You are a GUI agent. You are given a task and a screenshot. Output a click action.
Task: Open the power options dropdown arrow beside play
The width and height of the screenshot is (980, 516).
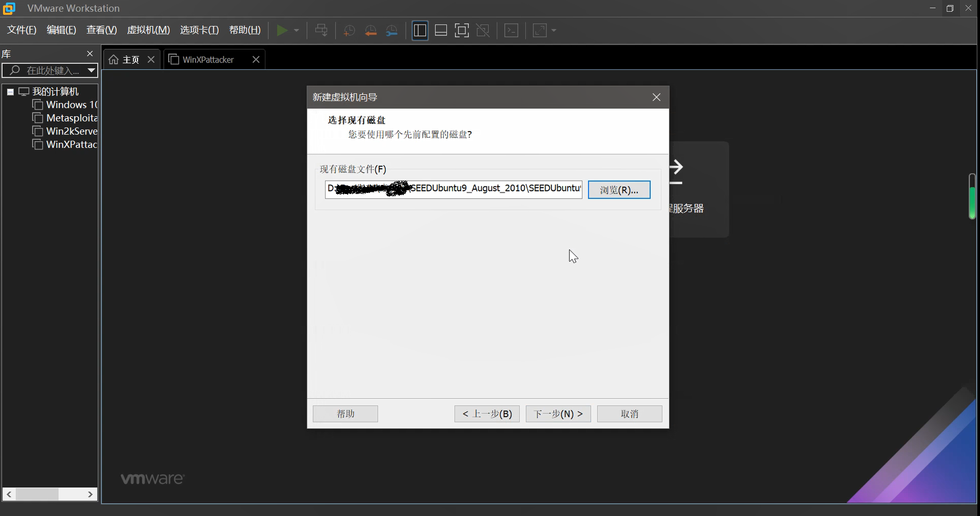(x=296, y=31)
